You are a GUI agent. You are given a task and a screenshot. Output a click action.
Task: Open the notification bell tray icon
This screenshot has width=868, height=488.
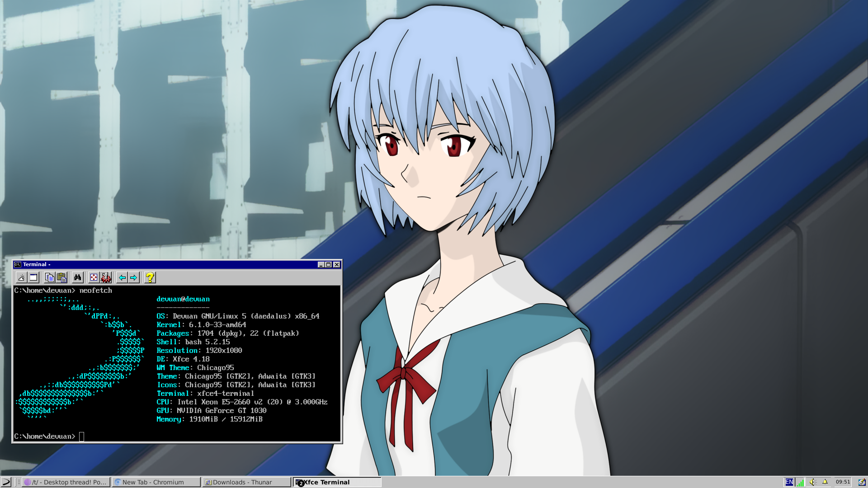point(825,482)
